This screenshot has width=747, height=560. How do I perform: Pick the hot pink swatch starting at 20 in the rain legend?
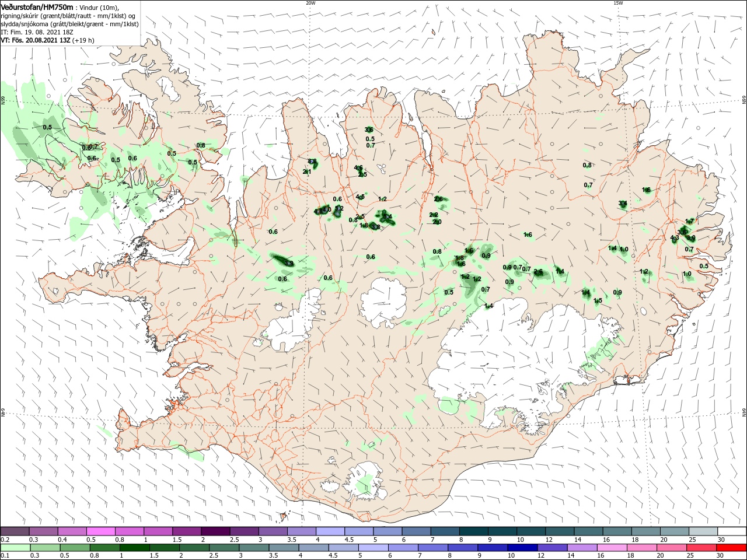[x=671, y=548]
